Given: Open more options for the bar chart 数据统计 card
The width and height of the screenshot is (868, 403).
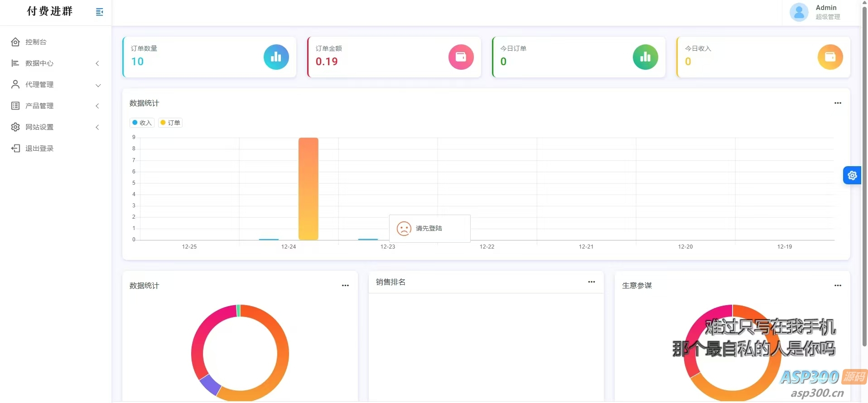Looking at the screenshot, I should tap(838, 103).
